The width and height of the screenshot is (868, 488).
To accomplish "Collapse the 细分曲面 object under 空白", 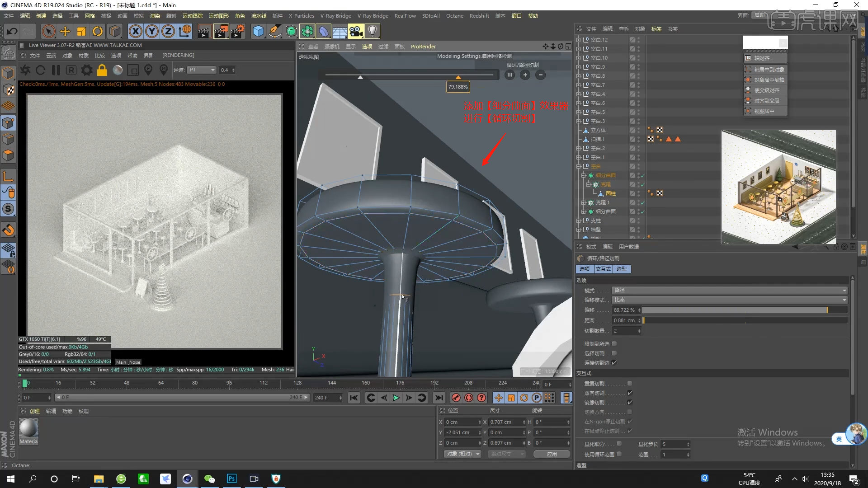I will pyautogui.click(x=584, y=175).
